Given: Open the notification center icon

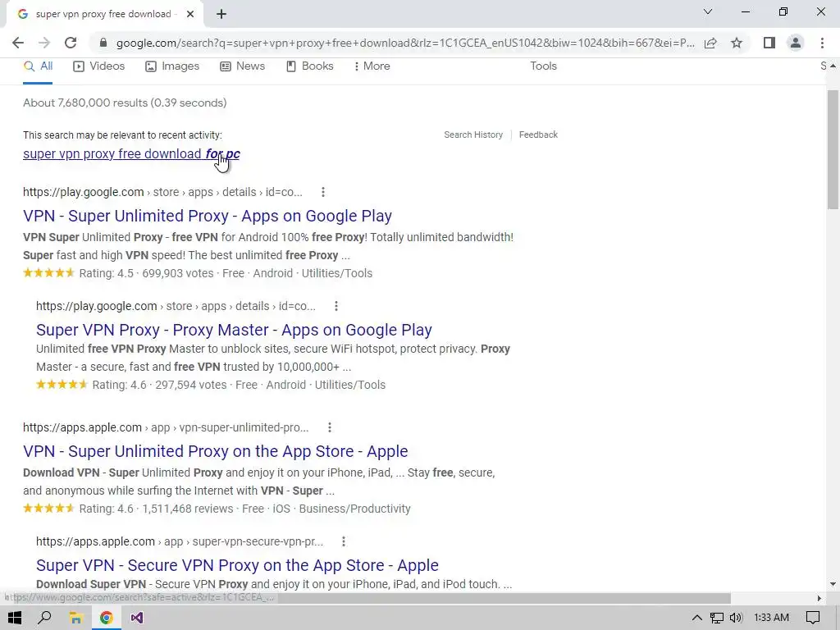Looking at the screenshot, I should (813, 618).
